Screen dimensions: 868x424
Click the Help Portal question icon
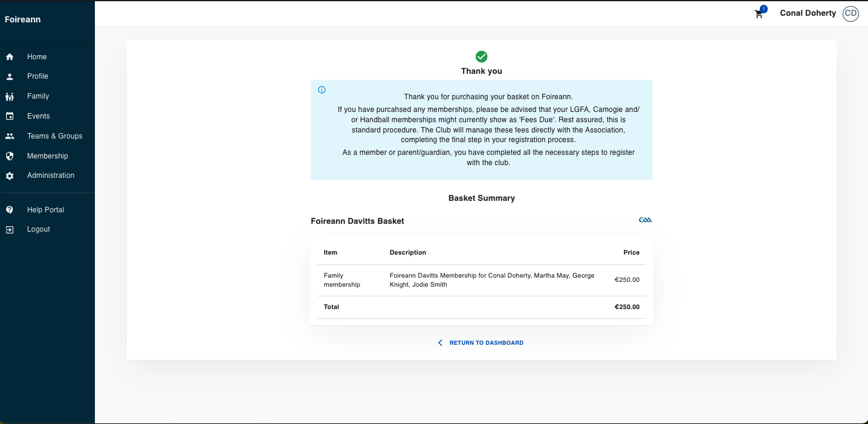click(x=10, y=210)
